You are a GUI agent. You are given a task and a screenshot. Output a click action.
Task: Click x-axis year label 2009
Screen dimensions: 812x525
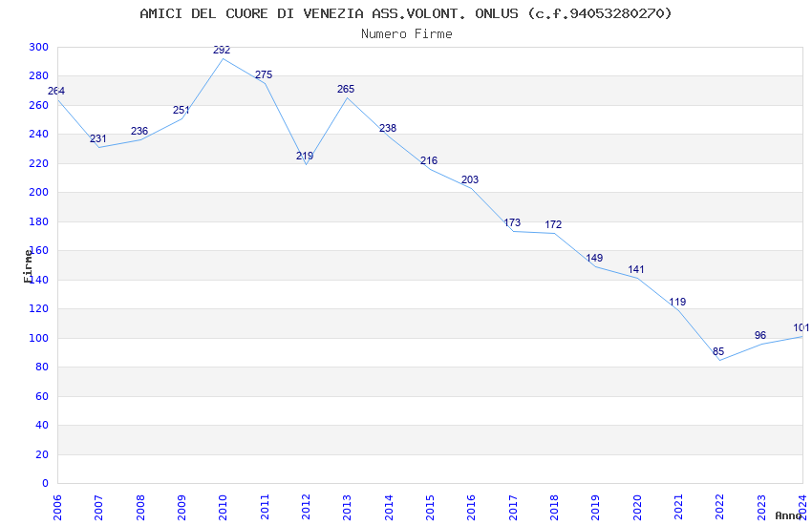pos(182,508)
